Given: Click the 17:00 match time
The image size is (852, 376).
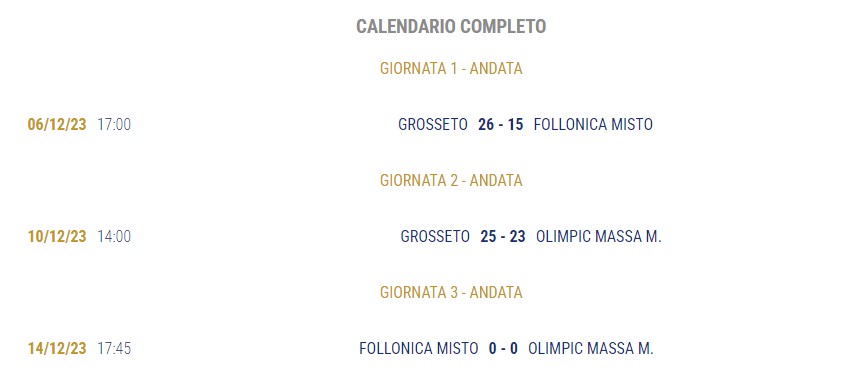Looking at the screenshot, I should (x=114, y=124).
